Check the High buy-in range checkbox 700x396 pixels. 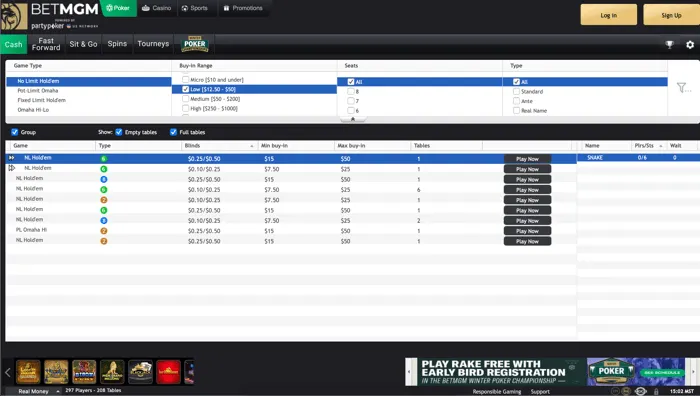(185, 108)
